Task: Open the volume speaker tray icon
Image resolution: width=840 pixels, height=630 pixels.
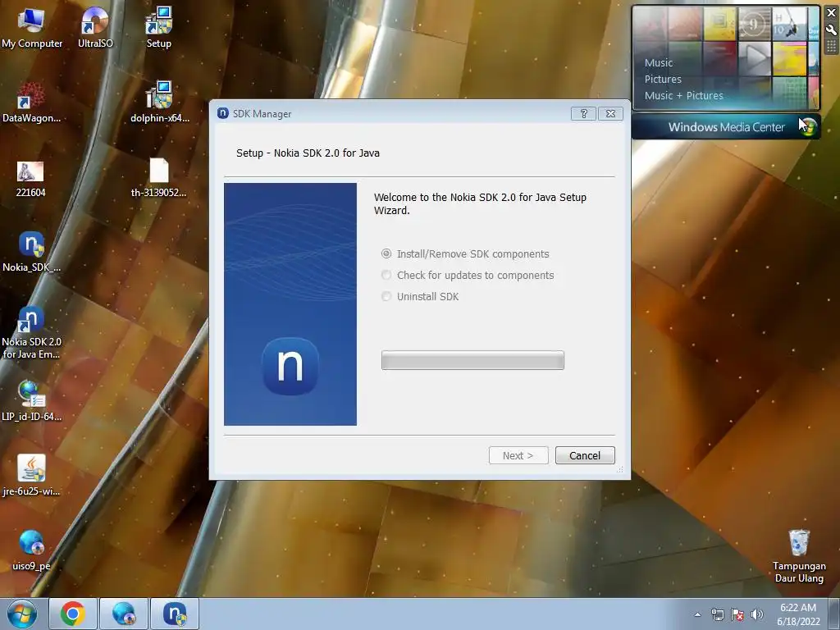Action: coord(757,615)
